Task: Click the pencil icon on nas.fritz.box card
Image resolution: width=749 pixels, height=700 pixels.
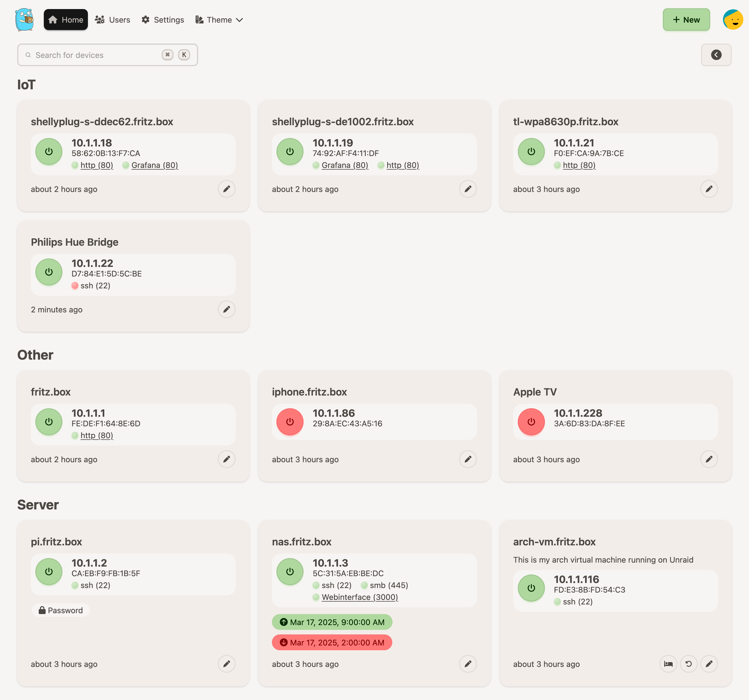Action: pyautogui.click(x=467, y=664)
